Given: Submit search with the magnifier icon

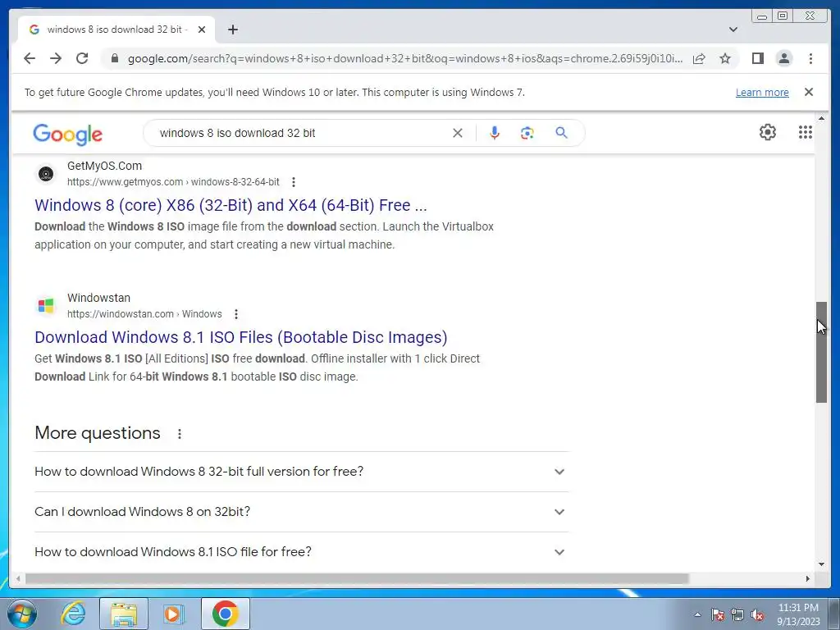Looking at the screenshot, I should tap(561, 132).
